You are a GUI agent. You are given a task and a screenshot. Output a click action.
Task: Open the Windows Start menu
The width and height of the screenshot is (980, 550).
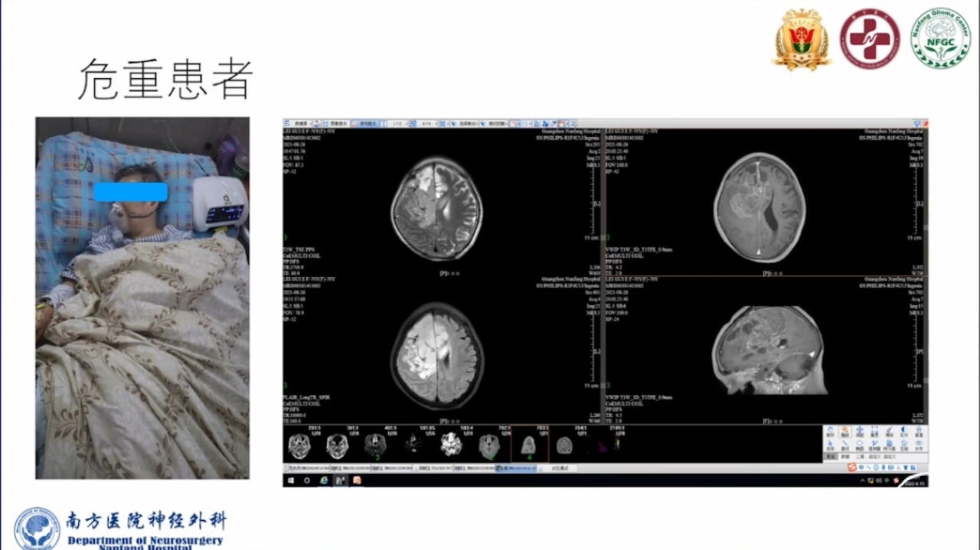pyautogui.click(x=291, y=480)
